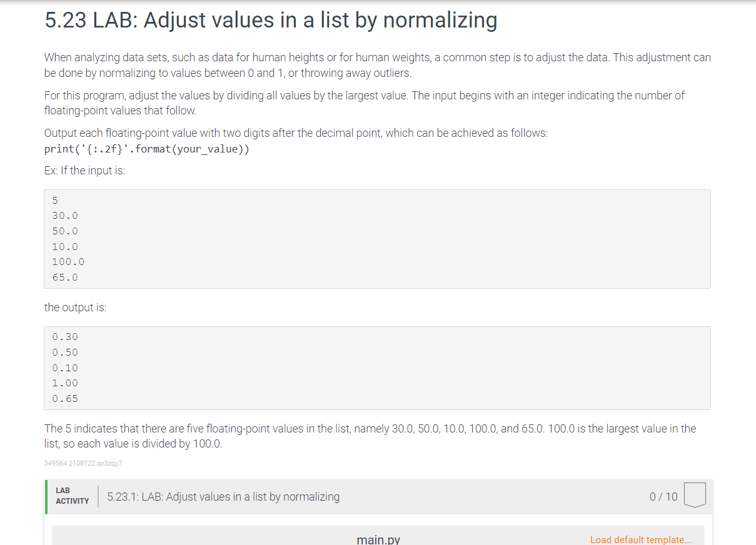Click the explanation paragraph below the output block
Viewport: 756px width, 545px height.
click(x=370, y=436)
